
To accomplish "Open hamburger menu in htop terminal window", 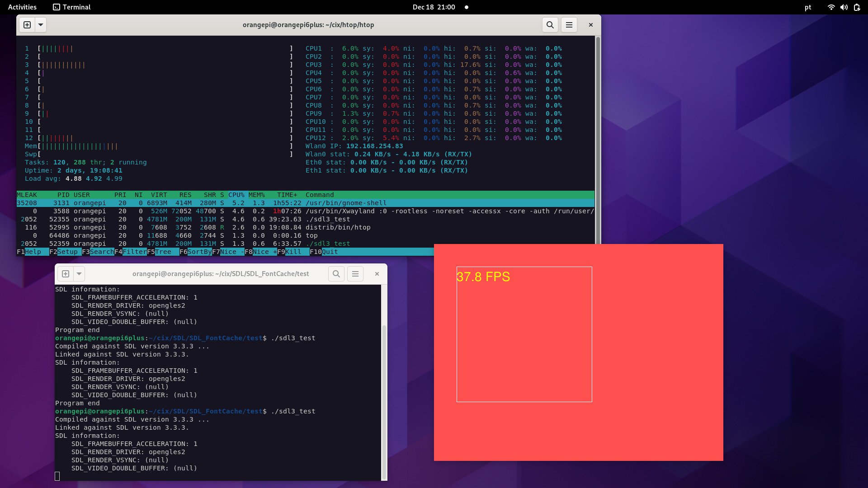I will pyautogui.click(x=569, y=25).
